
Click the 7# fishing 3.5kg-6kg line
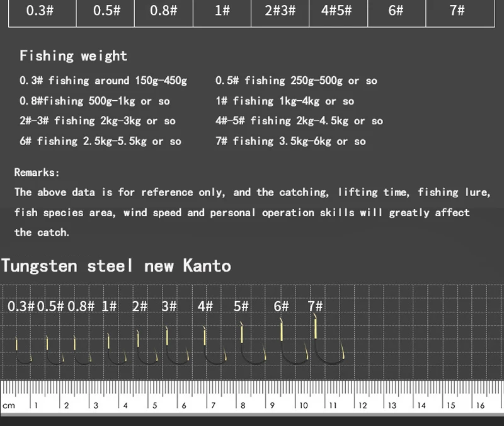tap(290, 141)
